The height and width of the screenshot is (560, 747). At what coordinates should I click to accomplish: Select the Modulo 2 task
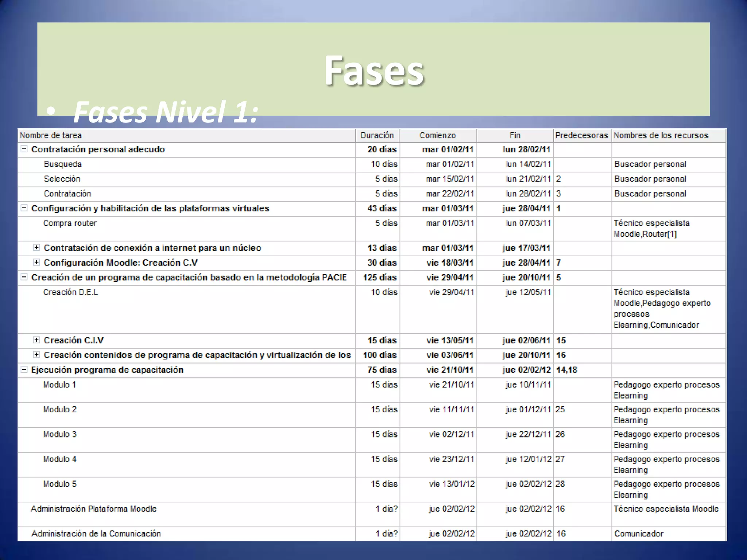pos(60,409)
